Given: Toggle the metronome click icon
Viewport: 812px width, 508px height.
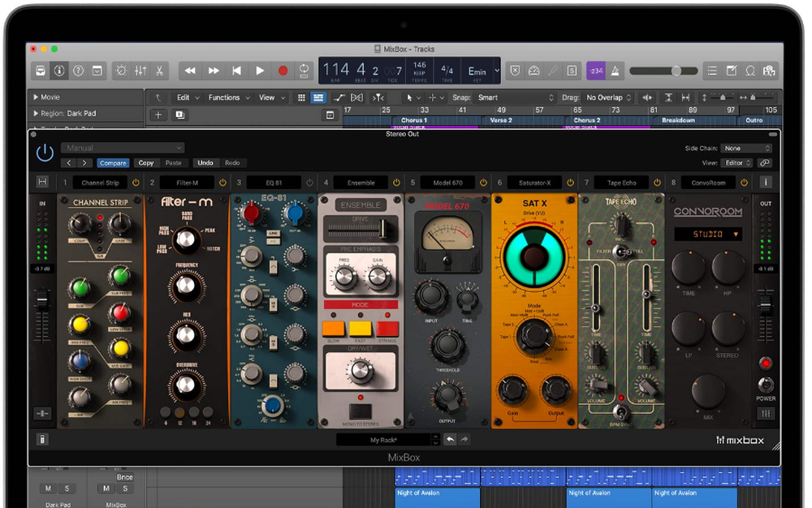Looking at the screenshot, I should point(615,71).
